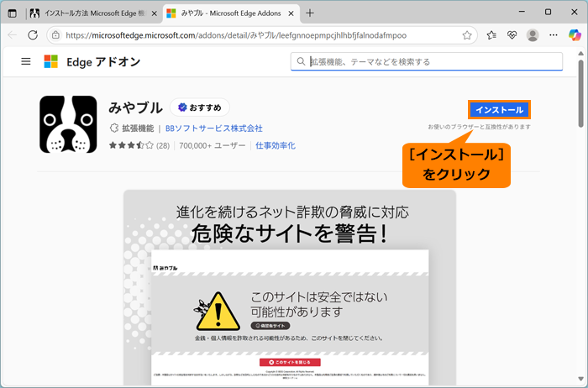Reload the current page
The width and height of the screenshot is (588, 388).
[x=33, y=35]
